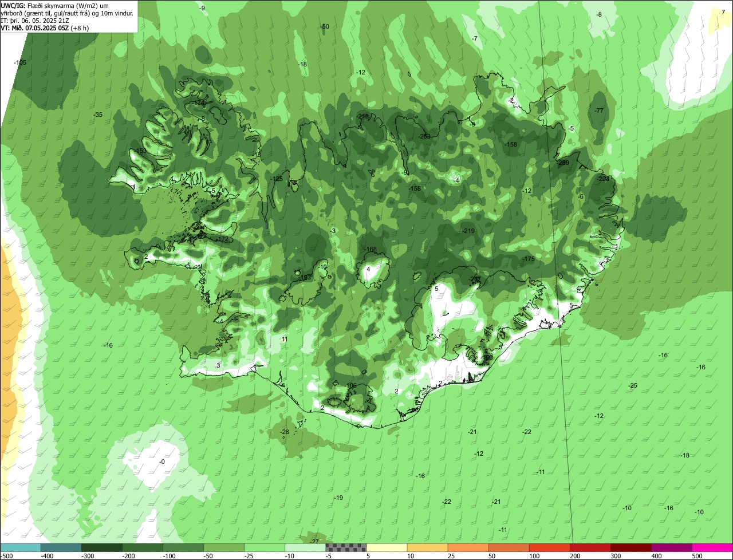Image resolution: width=733 pixels, height=560 pixels.
Task: Click the light teal legend swatch above -500
Action: click(20, 547)
